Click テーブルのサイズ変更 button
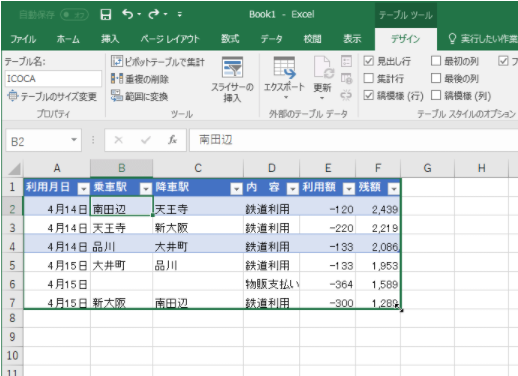Screen dimensions: 518x376 point(52,96)
